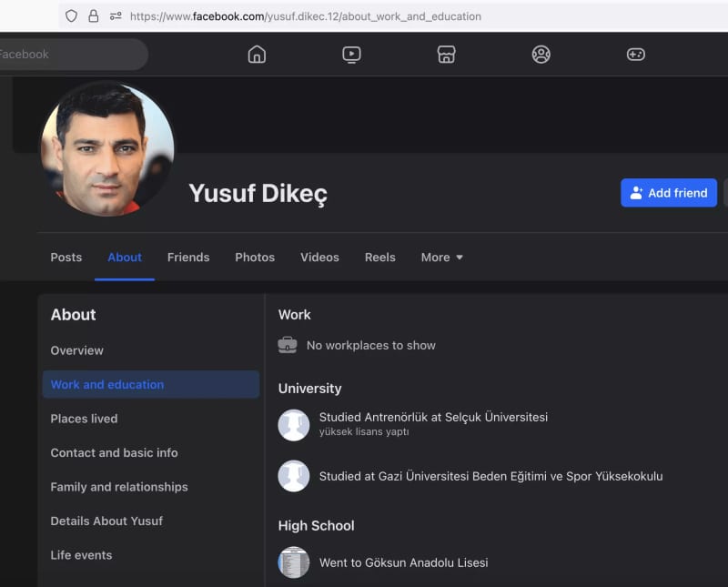This screenshot has width=728, height=587.
Task: Open the Gaming controller icon
Action: tap(636, 55)
